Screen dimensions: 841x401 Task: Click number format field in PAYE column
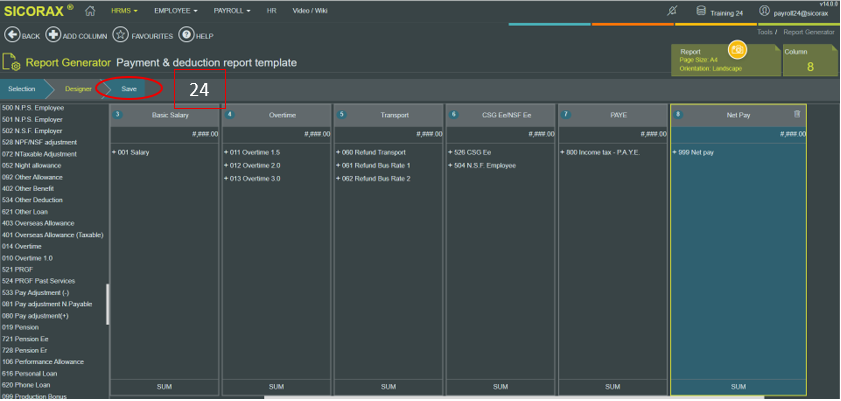tap(613, 134)
